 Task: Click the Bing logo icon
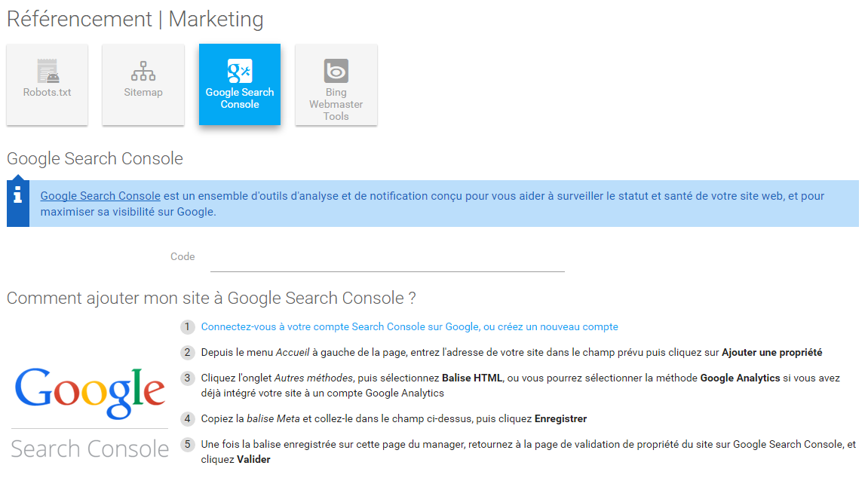point(336,71)
